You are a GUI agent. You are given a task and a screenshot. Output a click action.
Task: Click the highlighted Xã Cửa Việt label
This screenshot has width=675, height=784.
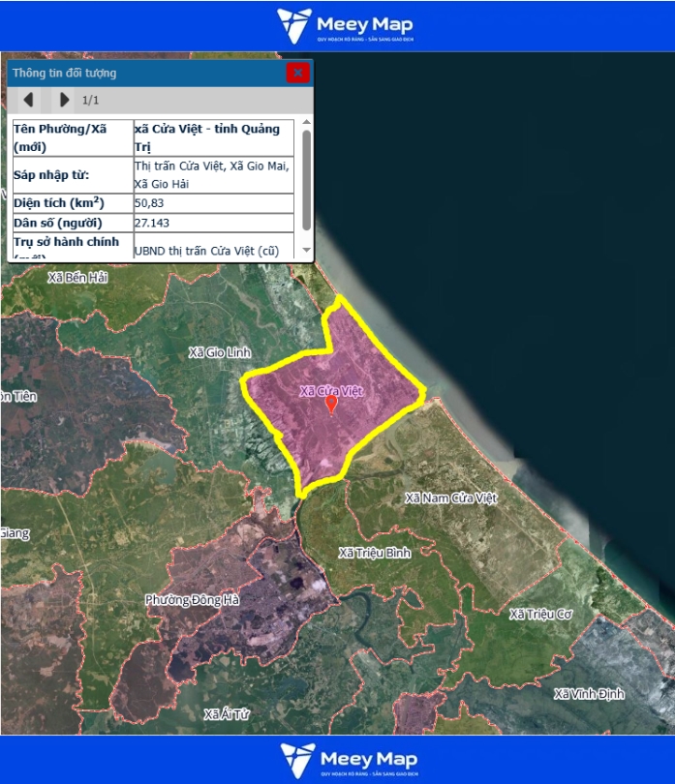click(x=330, y=390)
